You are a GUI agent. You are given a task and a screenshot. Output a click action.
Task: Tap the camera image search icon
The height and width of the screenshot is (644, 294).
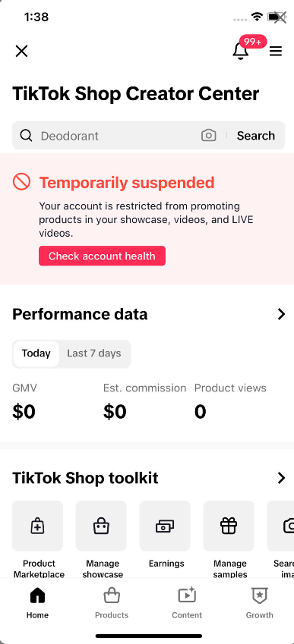click(x=208, y=136)
